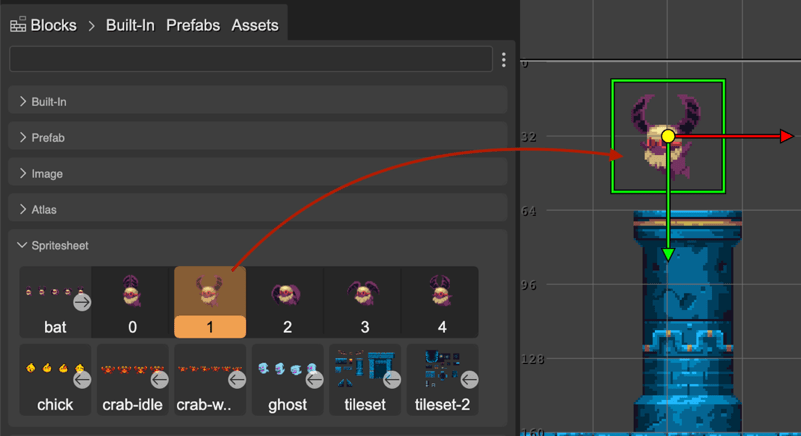This screenshot has height=436, width=801.
Task: Select the bat spritesheet thumbnail
Action: (55, 302)
